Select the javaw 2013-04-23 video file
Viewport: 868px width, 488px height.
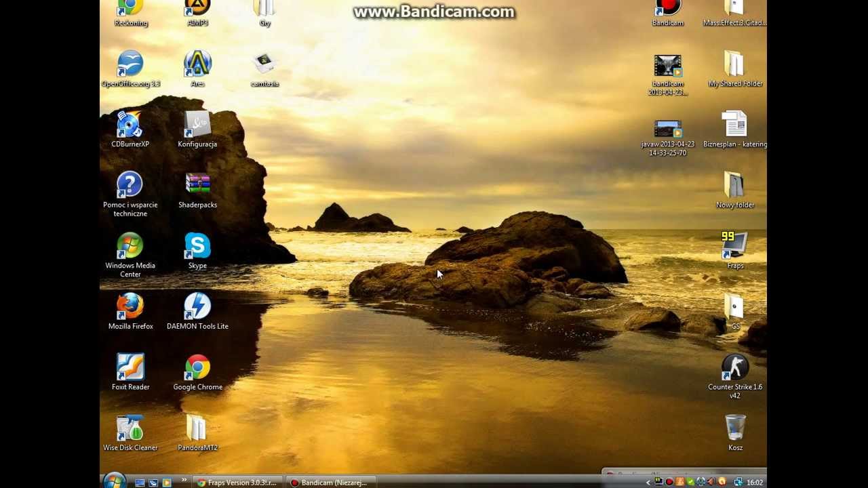click(668, 138)
